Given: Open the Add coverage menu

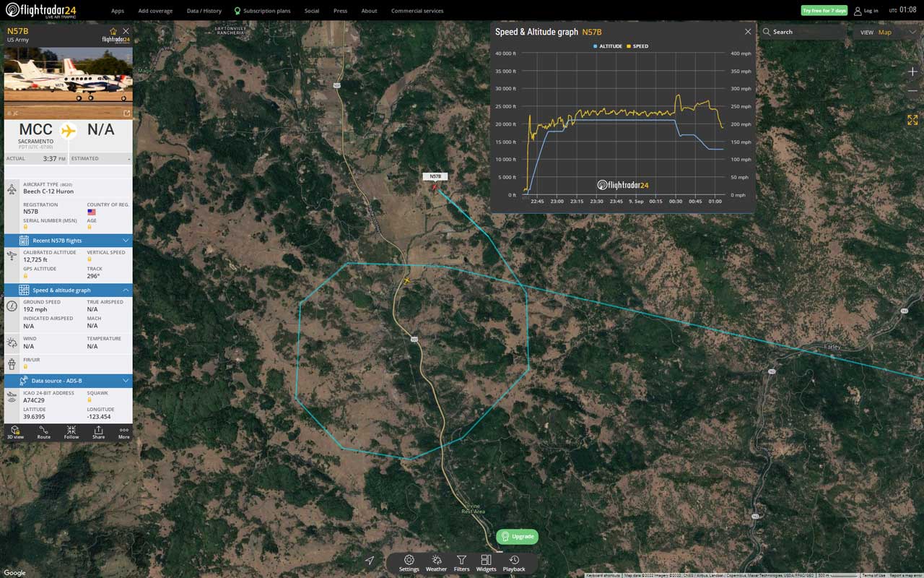Looking at the screenshot, I should click(155, 11).
